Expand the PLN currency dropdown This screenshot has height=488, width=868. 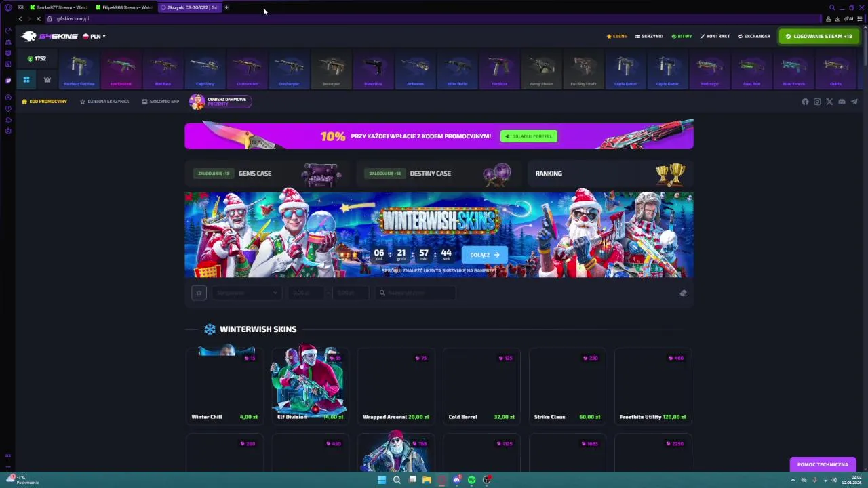(x=94, y=36)
